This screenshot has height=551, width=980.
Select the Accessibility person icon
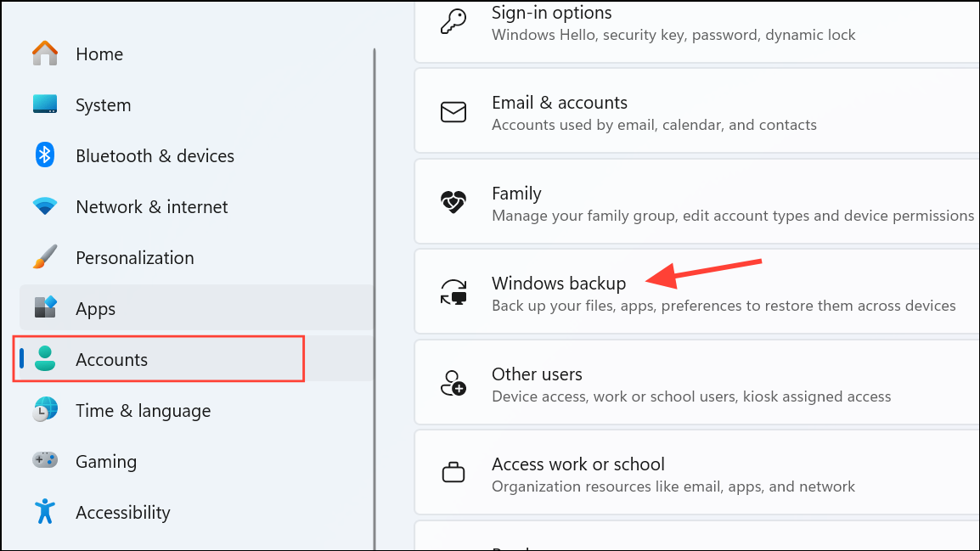click(x=44, y=512)
